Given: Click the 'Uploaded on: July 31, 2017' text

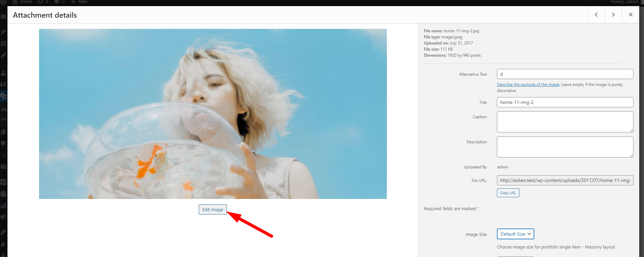Looking at the screenshot, I should pyautogui.click(x=448, y=43).
